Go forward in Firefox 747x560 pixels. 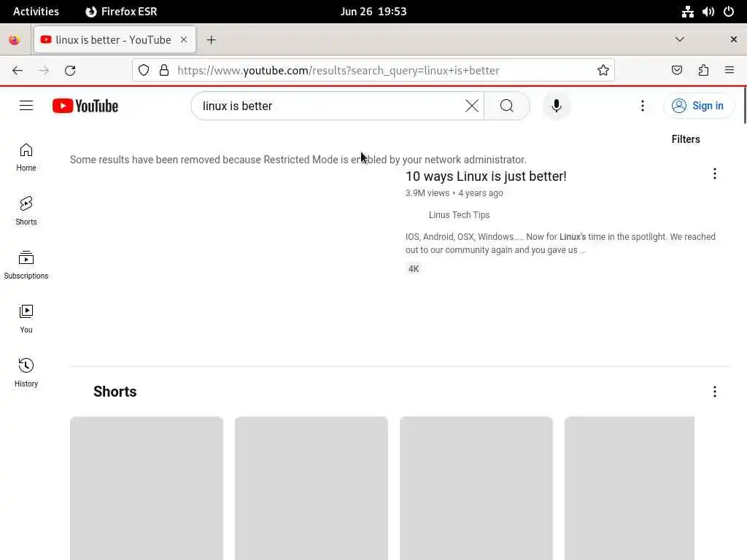click(x=44, y=71)
